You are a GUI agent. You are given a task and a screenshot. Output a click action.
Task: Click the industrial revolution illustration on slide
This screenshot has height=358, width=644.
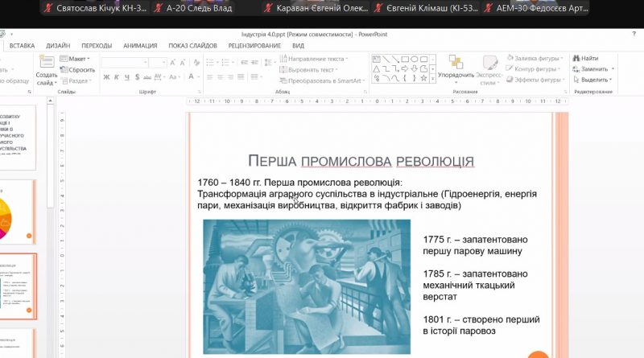pyautogui.click(x=307, y=286)
